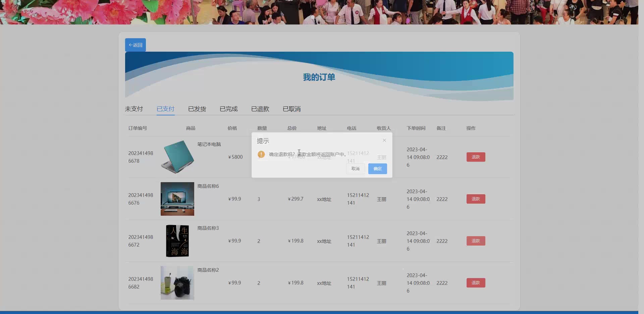644x314 pixels.
Task: Select the 商品名称3 product name
Action: click(x=208, y=228)
